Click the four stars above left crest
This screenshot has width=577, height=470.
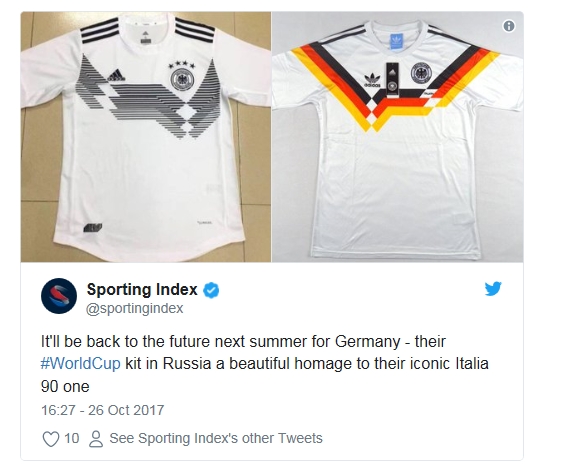point(182,66)
